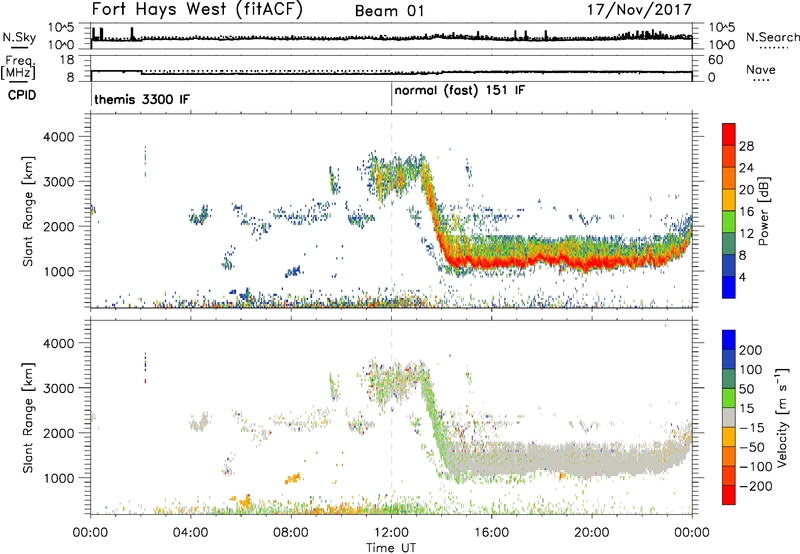Viewport: 800px width, 554px height.
Task: Select the 'N.Search' legend label
Action: tap(772, 37)
